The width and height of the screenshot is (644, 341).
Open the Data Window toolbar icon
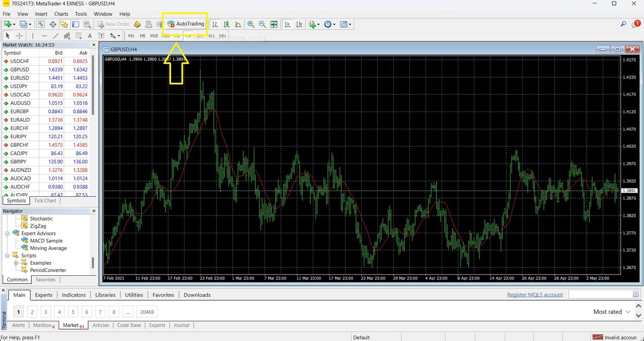coord(53,24)
